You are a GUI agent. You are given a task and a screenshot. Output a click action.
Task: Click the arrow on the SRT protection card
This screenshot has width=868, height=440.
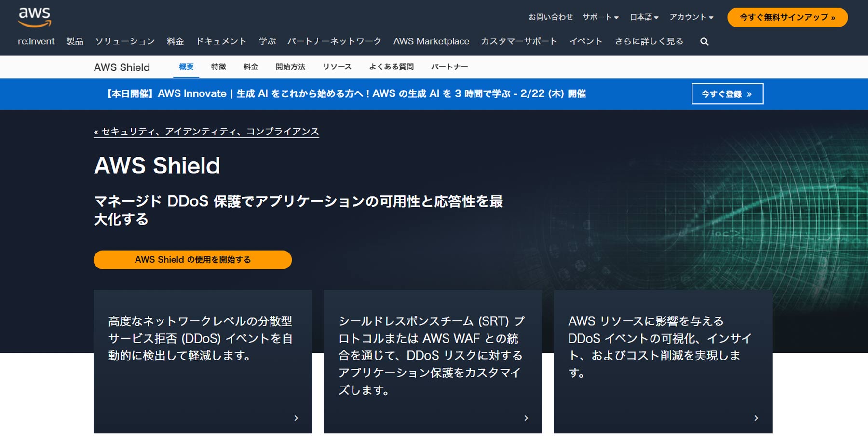[x=526, y=418]
